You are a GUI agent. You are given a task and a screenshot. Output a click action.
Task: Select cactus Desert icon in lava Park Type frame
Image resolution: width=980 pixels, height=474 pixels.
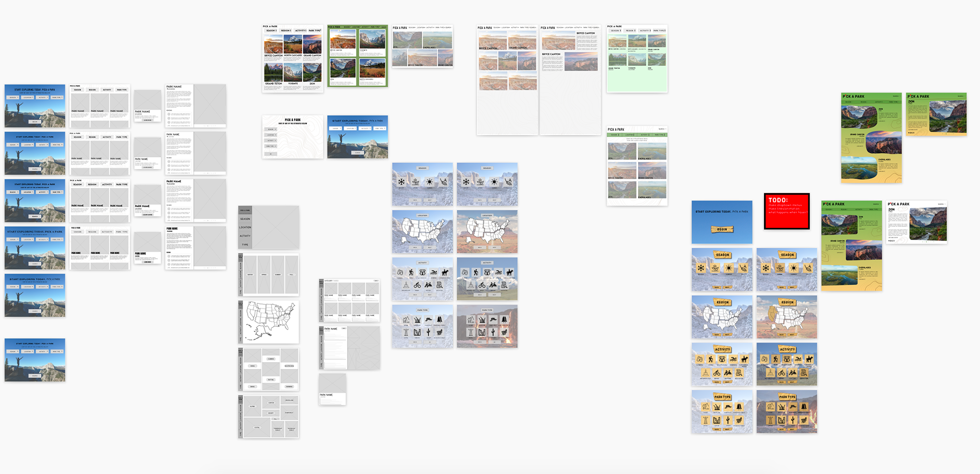[793, 420]
